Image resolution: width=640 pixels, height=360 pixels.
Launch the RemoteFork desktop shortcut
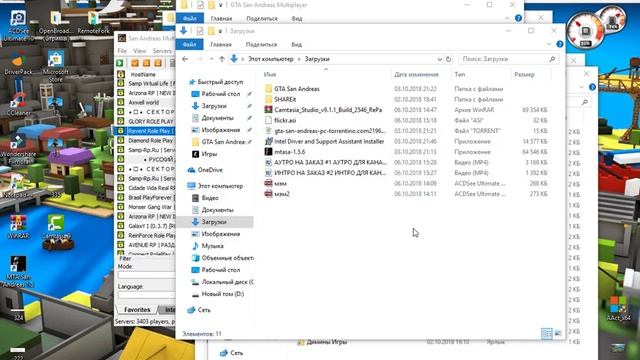tap(93, 22)
